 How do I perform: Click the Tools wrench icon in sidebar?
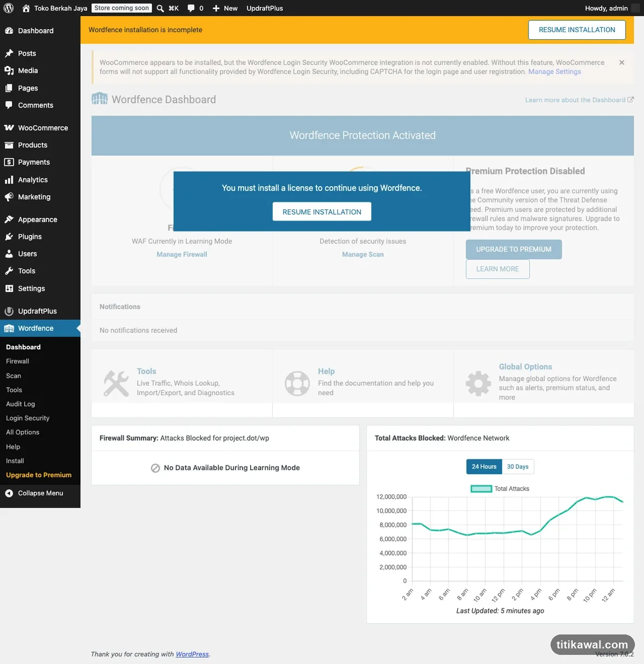(9, 271)
